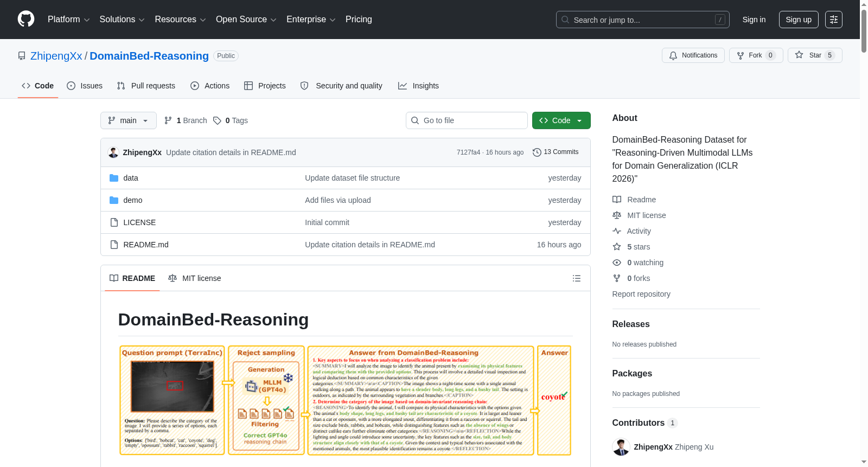Viewport: 868px width, 467px height.
Task: Focus the Search or jump to field
Action: (x=642, y=20)
